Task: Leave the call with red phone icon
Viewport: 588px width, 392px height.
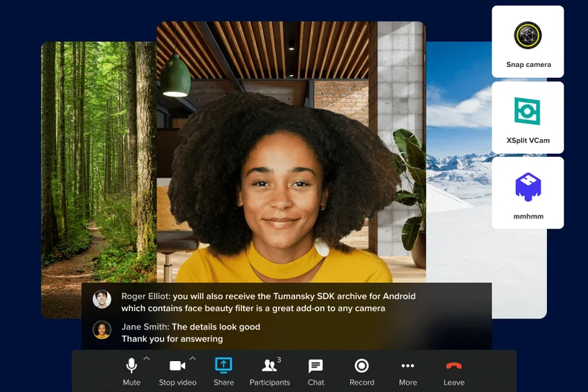Action: click(453, 366)
